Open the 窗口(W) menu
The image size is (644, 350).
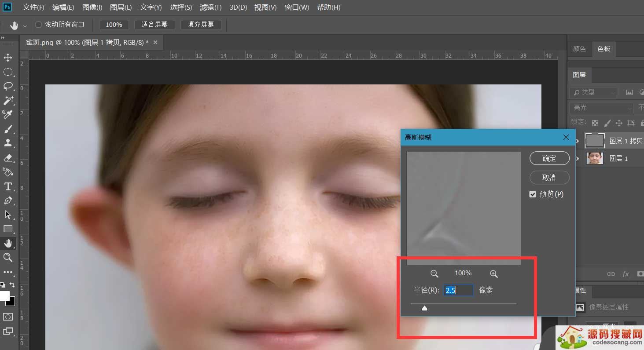297,7
